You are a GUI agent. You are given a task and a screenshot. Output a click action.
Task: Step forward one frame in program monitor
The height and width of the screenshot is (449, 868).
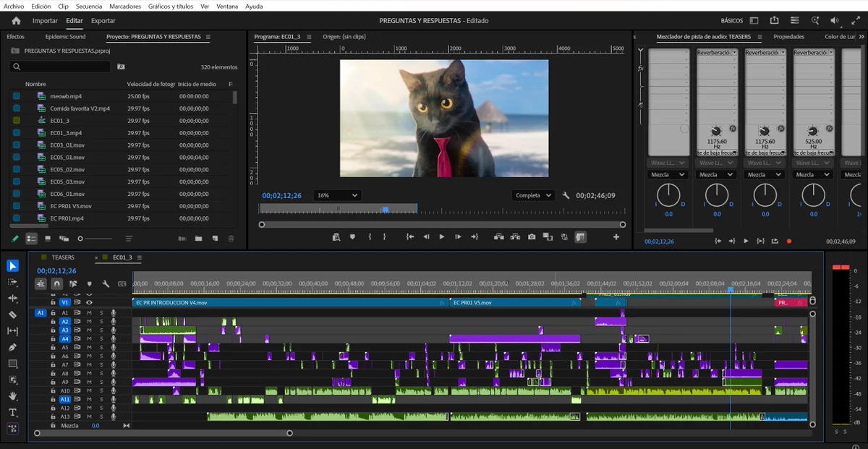[x=458, y=236]
